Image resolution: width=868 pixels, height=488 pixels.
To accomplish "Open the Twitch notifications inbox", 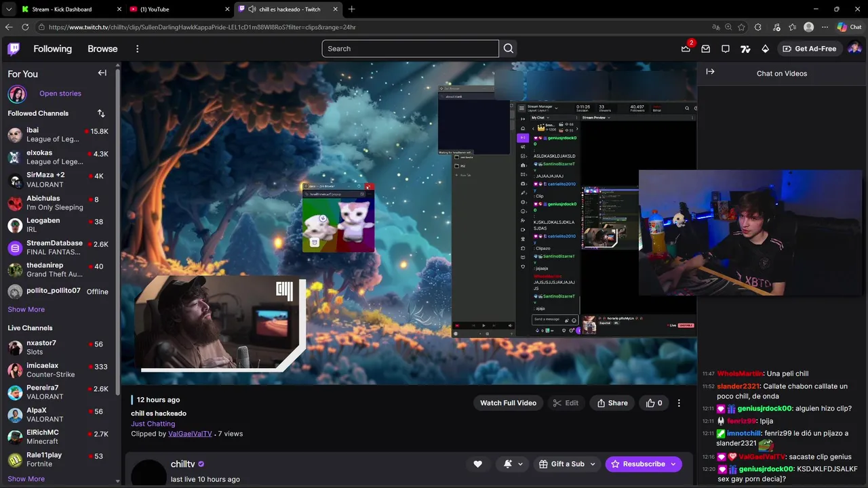I will pyautogui.click(x=706, y=49).
